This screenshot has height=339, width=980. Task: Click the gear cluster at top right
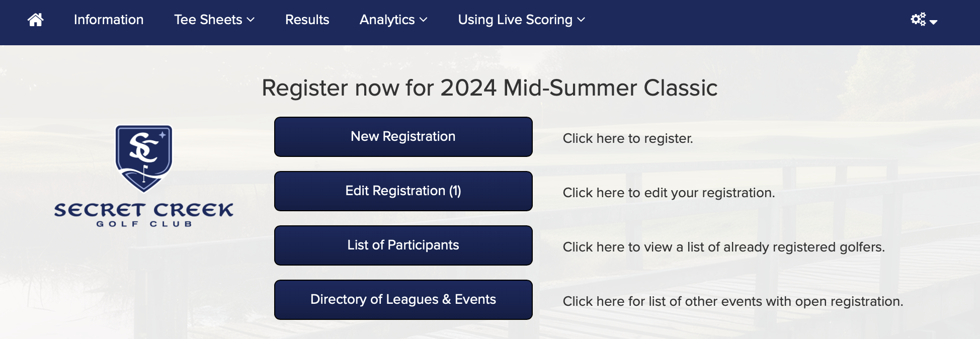pyautogui.click(x=919, y=19)
